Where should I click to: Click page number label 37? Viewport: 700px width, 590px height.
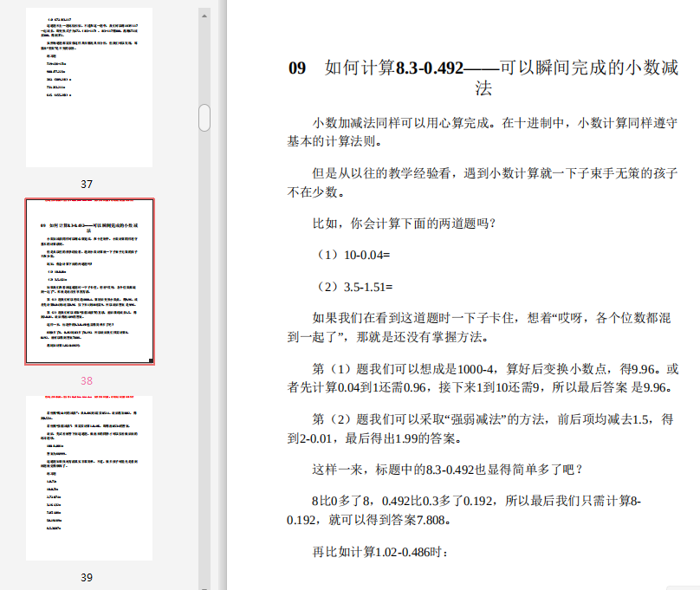[x=87, y=185]
